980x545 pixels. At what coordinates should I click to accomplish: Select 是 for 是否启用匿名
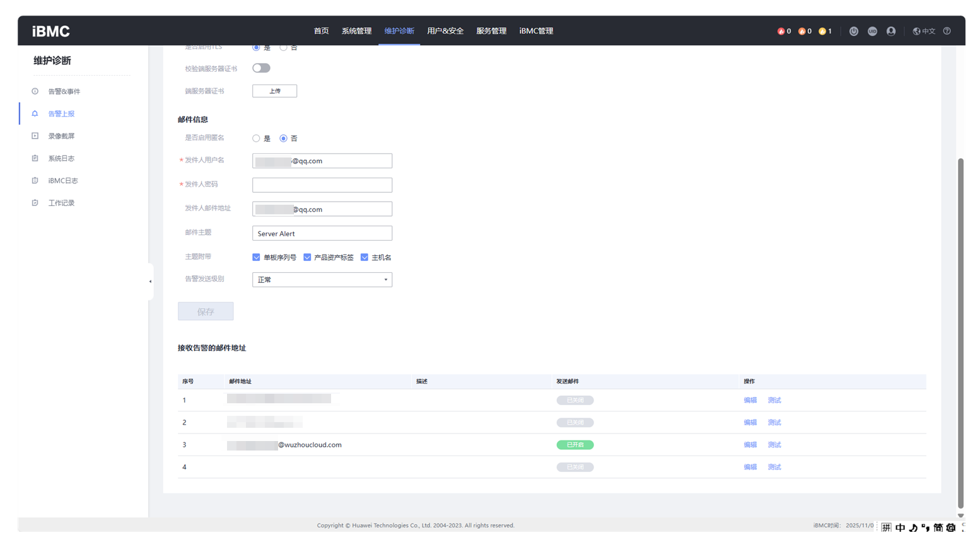click(x=256, y=139)
